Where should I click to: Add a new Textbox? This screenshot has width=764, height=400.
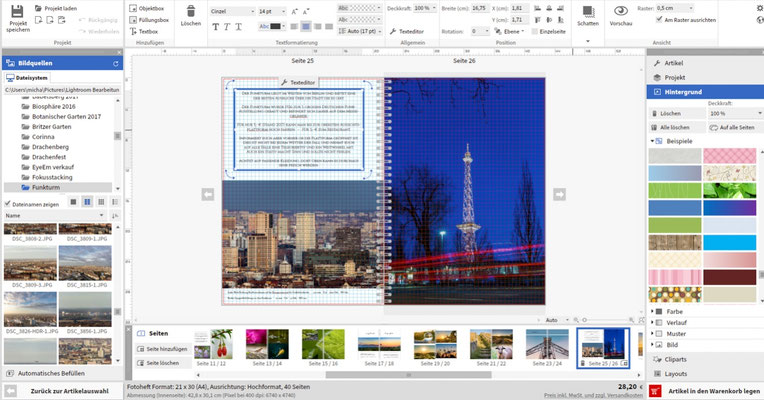pyautogui.click(x=144, y=31)
